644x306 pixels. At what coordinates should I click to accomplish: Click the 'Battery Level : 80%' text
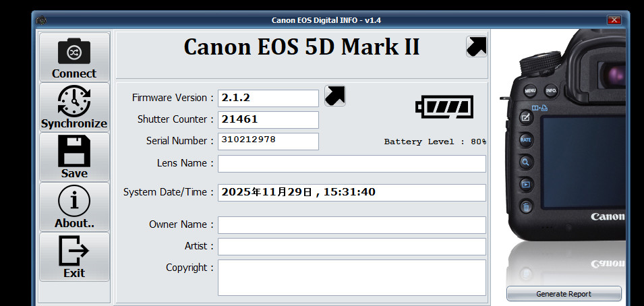coord(435,142)
